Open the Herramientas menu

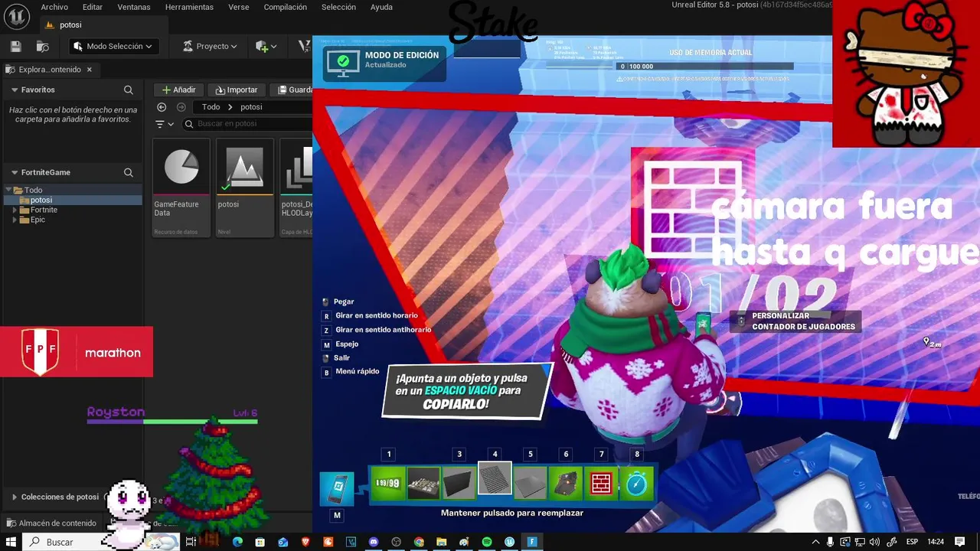pyautogui.click(x=189, y=7)
